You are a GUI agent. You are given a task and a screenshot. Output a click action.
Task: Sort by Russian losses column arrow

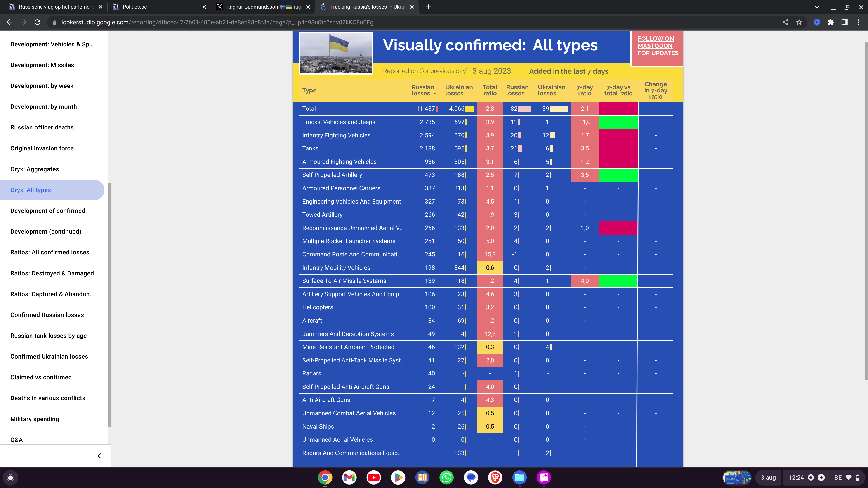pyautogui.click(x=435, y=94)
